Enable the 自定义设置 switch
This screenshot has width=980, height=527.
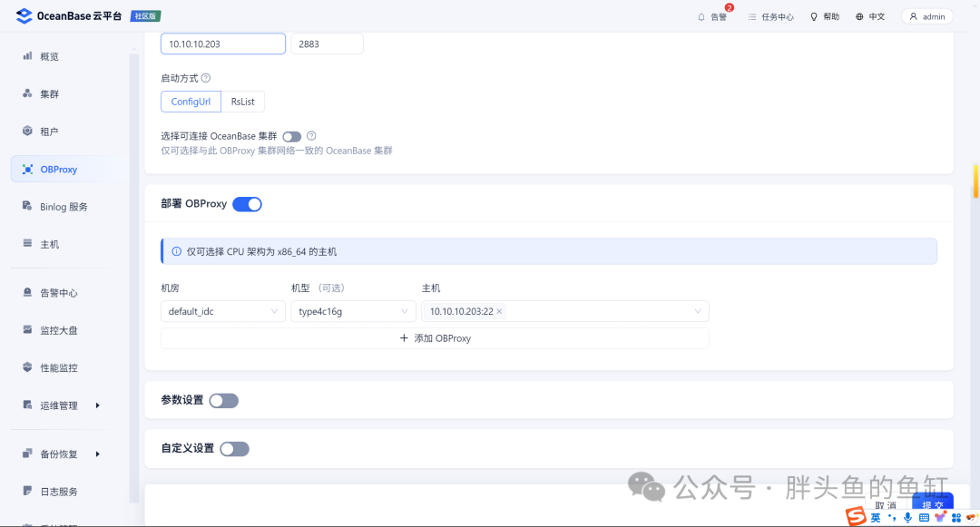[234, 449]
